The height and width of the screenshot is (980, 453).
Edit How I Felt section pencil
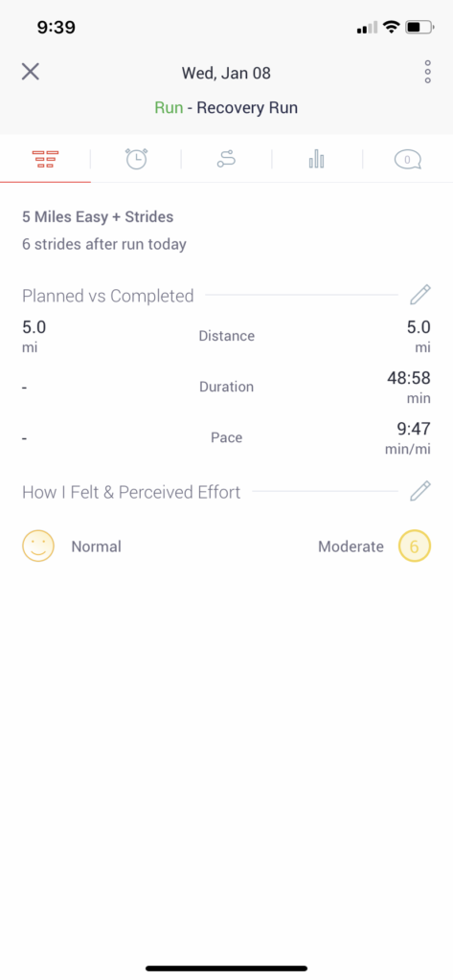click(420, 491)
